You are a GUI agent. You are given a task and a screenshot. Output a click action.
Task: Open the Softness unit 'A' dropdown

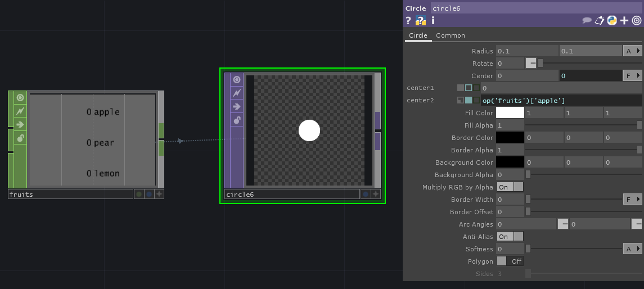click(633, 249)
